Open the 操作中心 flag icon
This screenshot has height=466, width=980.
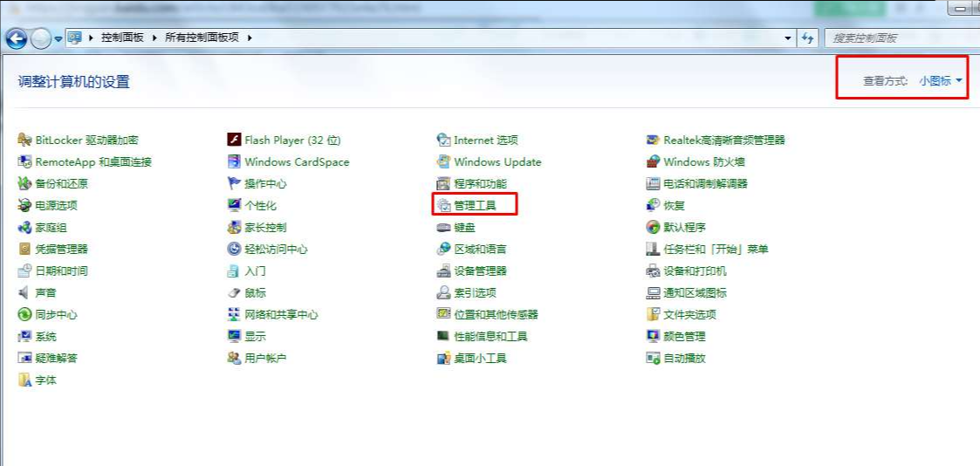[x=235, y=183]
